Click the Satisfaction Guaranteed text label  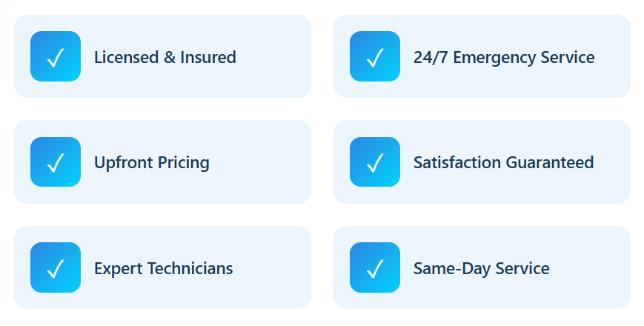[x=503, y=162]
